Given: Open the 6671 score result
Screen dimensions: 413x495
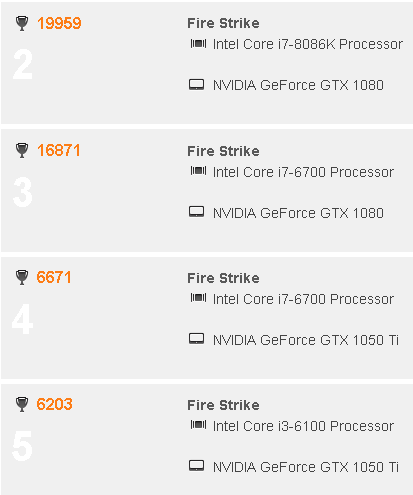Looking at the screenshot, I should (54, 277).
